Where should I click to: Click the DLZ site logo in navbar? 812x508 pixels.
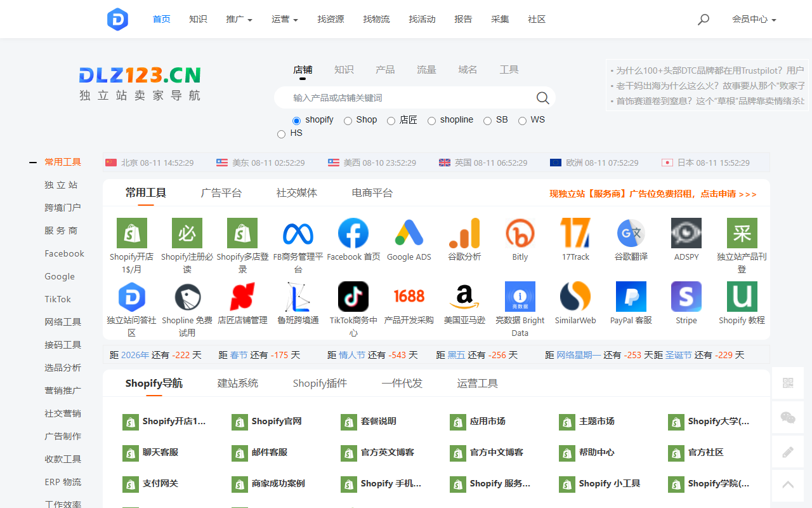coord(118,20)
